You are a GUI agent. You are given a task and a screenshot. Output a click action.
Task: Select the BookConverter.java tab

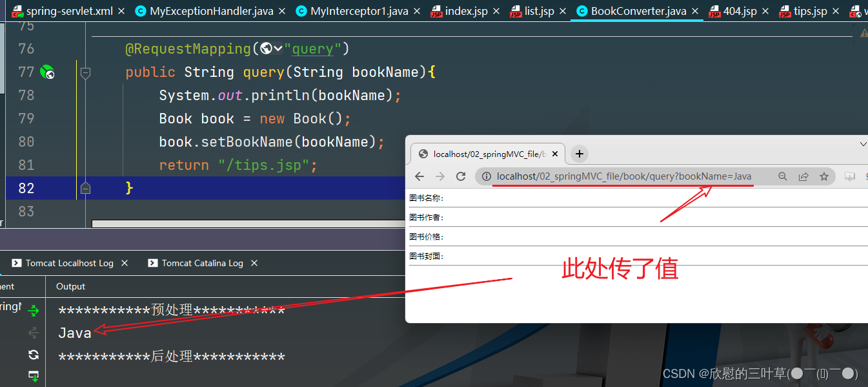638,11
